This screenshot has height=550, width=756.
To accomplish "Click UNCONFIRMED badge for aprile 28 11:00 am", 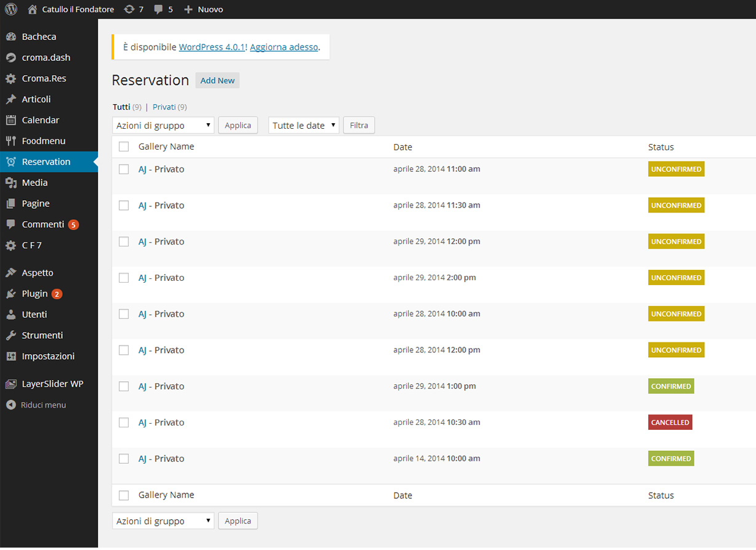I will coord(676,169).
